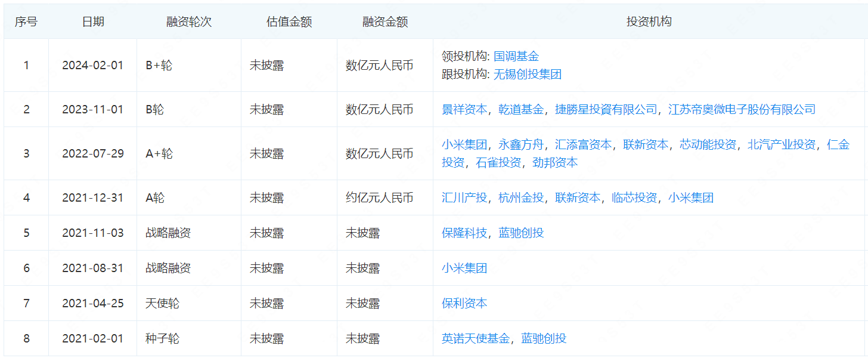The image size is (868, 358).
Task: Click the 石雀投资 link
Action: click(x=498, y=162)
